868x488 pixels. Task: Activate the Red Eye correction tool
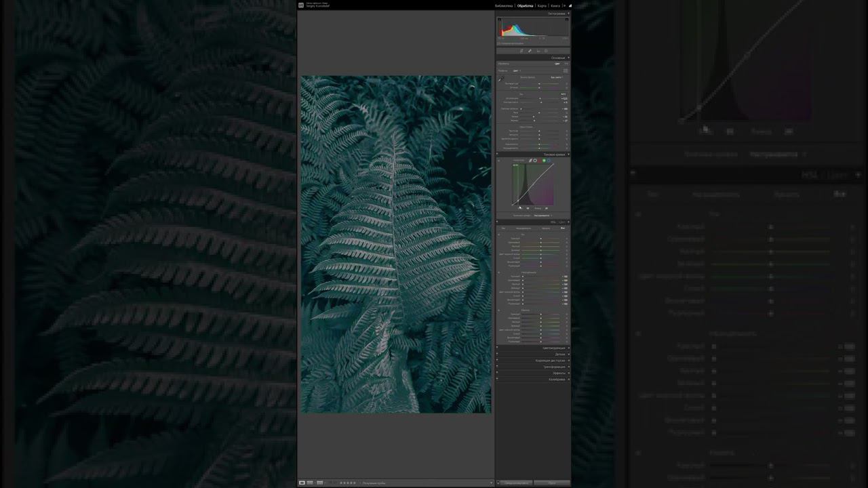(x=538, y=51)
